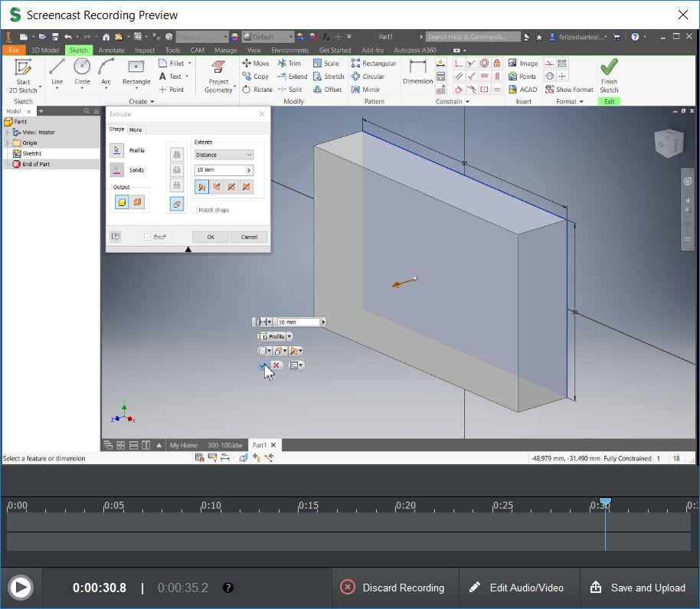Click Finish Sketch in the ribbon
The height and width of the screenshot is (609, 700).
[x=609, y=73]
